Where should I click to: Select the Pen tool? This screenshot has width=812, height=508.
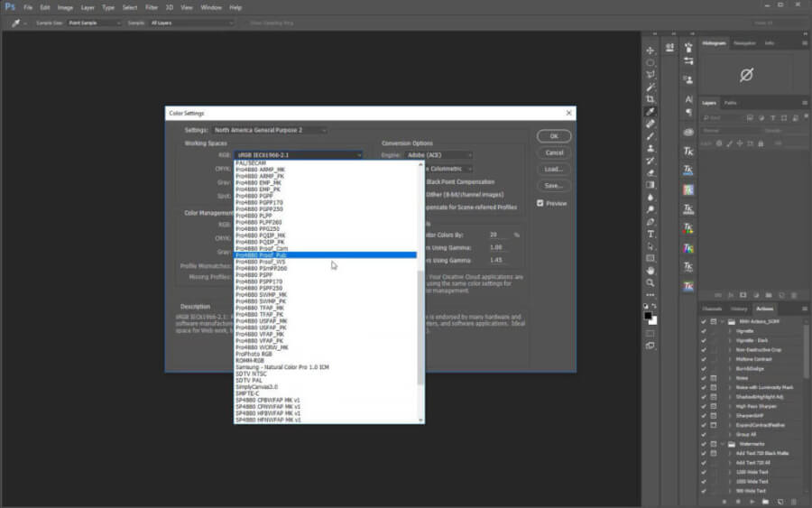point(650,222)
